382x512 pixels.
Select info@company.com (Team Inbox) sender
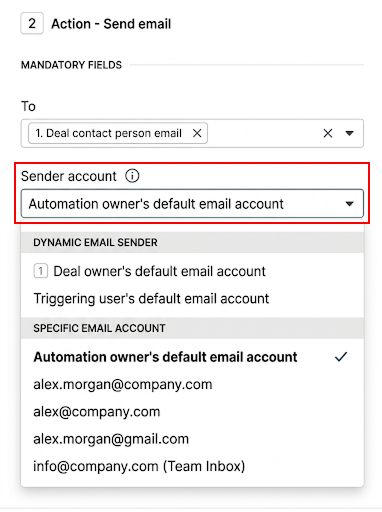click(x=192, y=466)
